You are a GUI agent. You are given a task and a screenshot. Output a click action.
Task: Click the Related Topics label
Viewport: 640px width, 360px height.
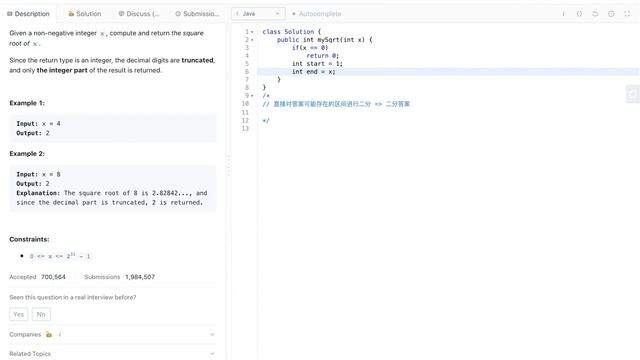coord(30,354)
